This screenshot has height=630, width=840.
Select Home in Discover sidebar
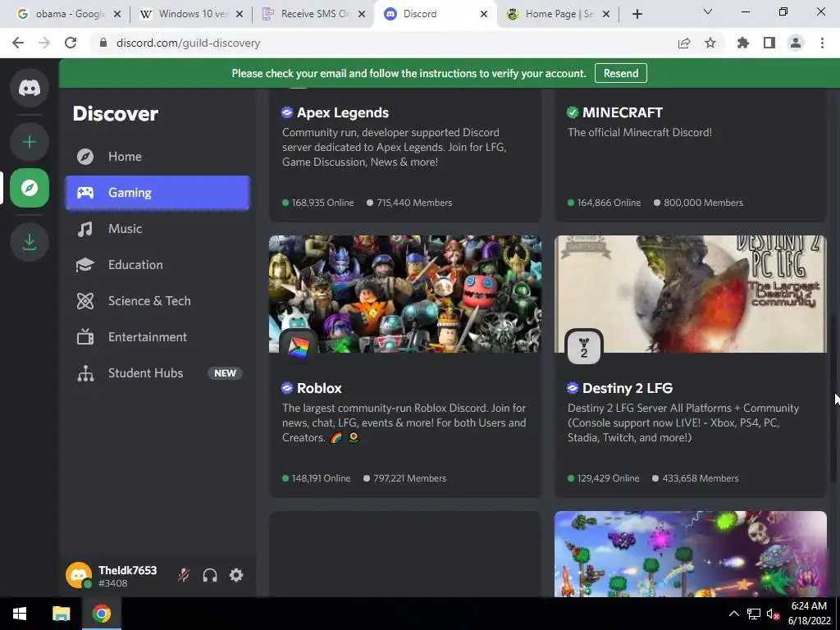(157, 157)
